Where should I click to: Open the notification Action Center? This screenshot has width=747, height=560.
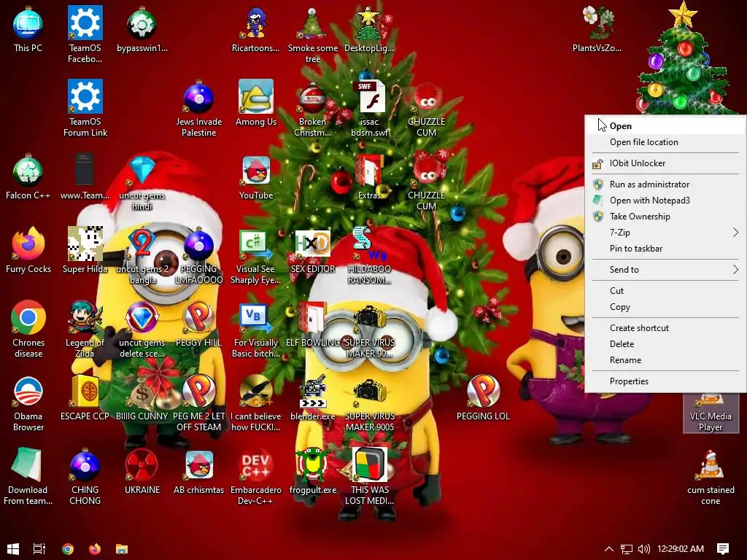[723, 549]
